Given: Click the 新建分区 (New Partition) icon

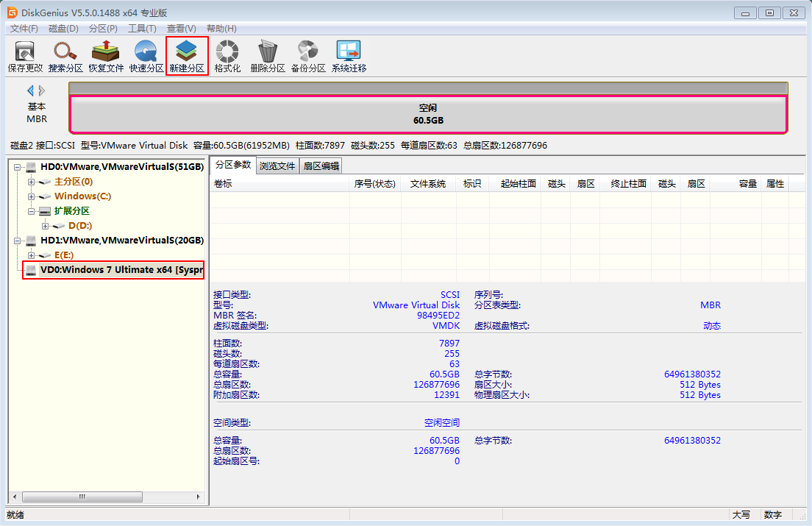Looking at the screenshot, I should click(x=187, y=56).
